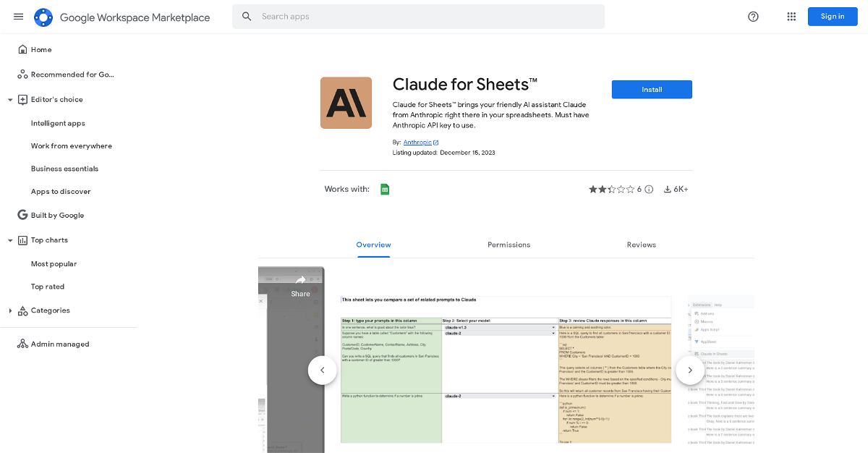
Task: Click the Google Workspace Marketplace logo
Action: coord(43,17)
